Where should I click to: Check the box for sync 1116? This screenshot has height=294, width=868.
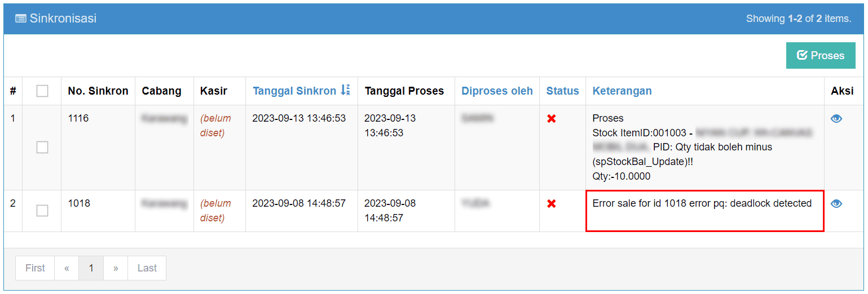tap(42, 147)
